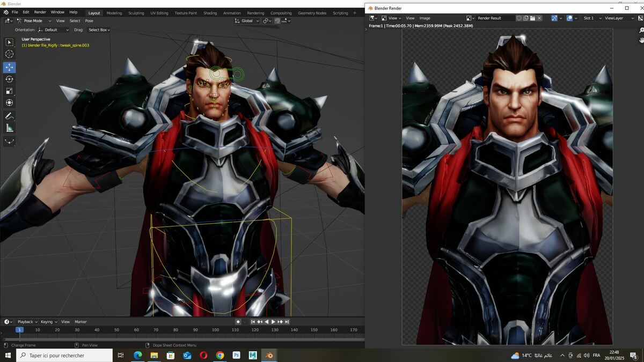Image resolution: width=644 pixels, height=362 pixels.
Task: Launch Photoshop from the Windows taskbar
Action: (236, 355)
